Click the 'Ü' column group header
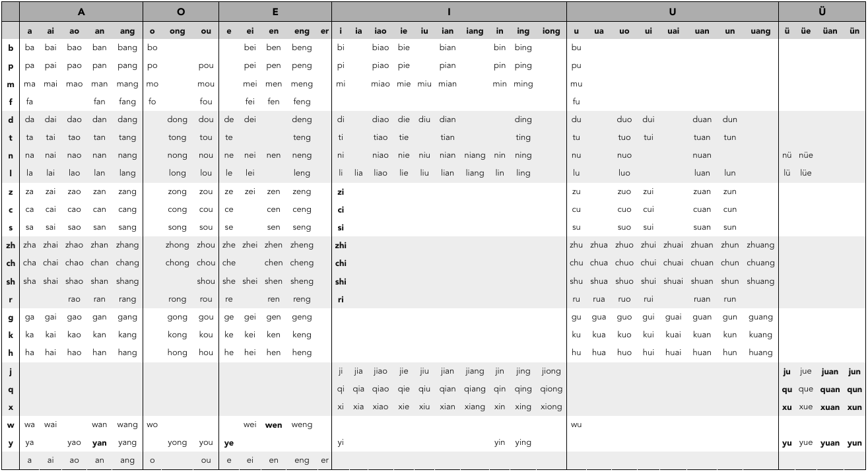The width and height of the screenshot is (868, 472). click(x=822, y=11)
